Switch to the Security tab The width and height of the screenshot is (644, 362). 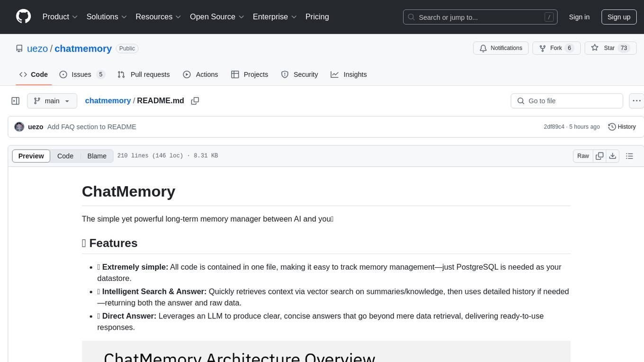[299, 74]
